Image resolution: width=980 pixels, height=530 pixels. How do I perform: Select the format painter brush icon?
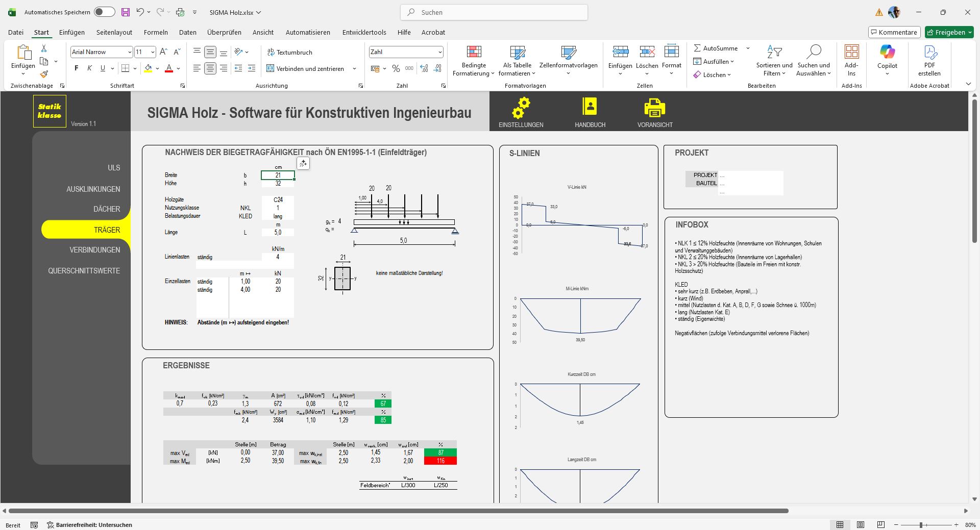pos(44,74)
